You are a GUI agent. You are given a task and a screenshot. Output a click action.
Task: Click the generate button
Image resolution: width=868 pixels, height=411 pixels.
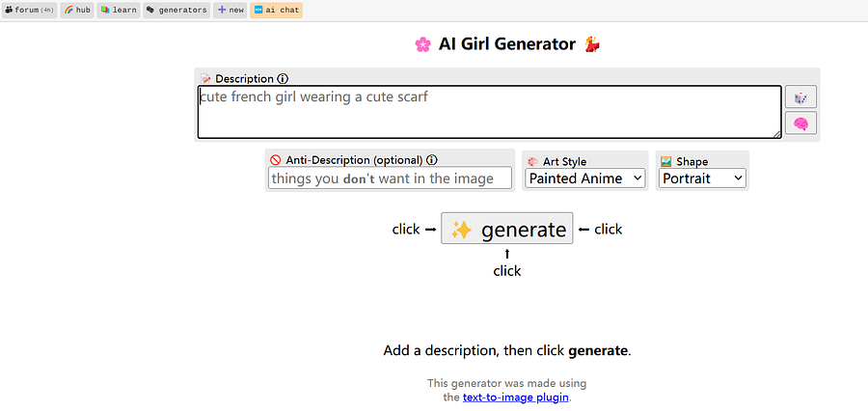pyautogui.click(x=507, y=229)
